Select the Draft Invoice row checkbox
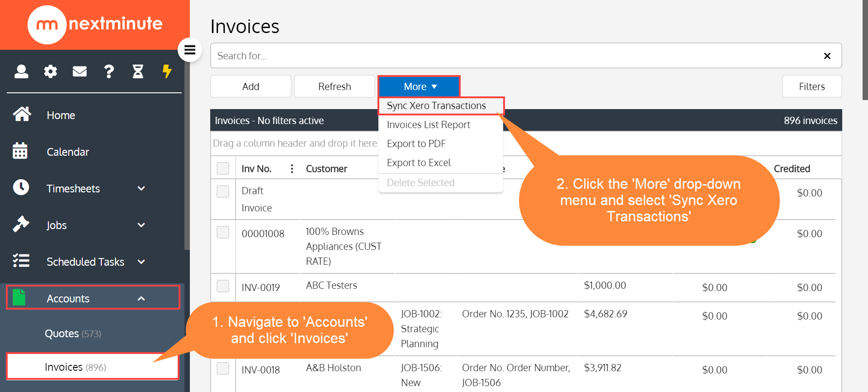868x392 pixels. click(x=223, y=191)
